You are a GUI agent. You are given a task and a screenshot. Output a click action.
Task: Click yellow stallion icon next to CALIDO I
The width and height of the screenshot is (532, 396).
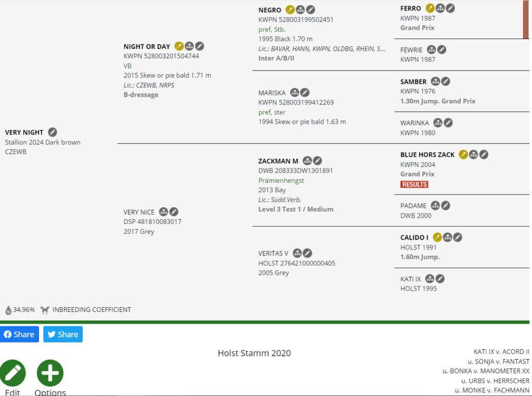click(x=437, y=237)
